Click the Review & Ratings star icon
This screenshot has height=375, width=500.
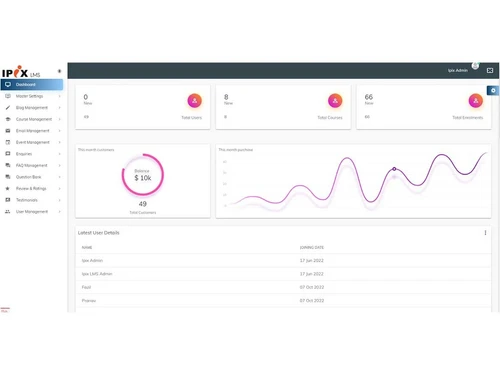tap(8, 188)
